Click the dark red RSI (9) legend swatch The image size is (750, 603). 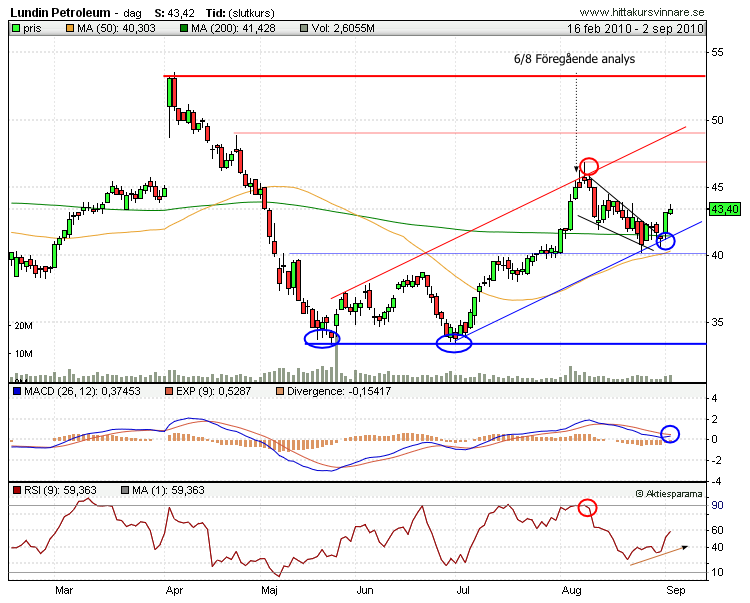(17, 490)
